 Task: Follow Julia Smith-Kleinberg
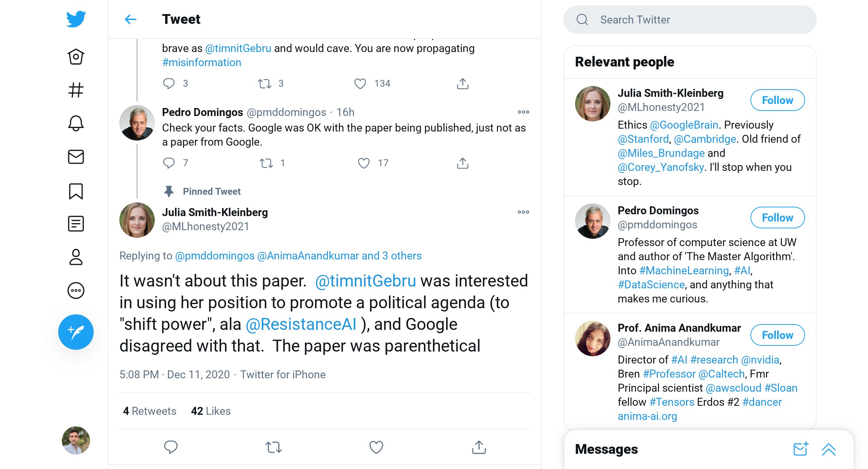point(778,100)
